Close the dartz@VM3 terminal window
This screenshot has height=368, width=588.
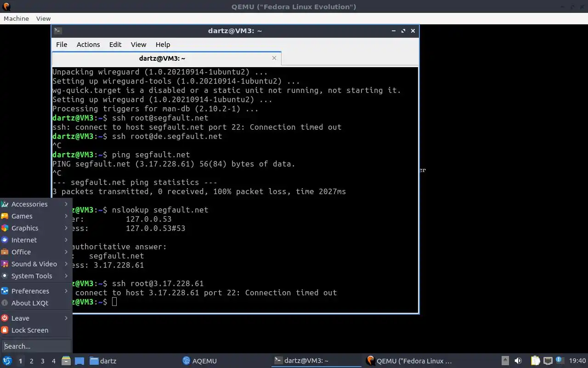pyautogui.click(x=413, y=31)
